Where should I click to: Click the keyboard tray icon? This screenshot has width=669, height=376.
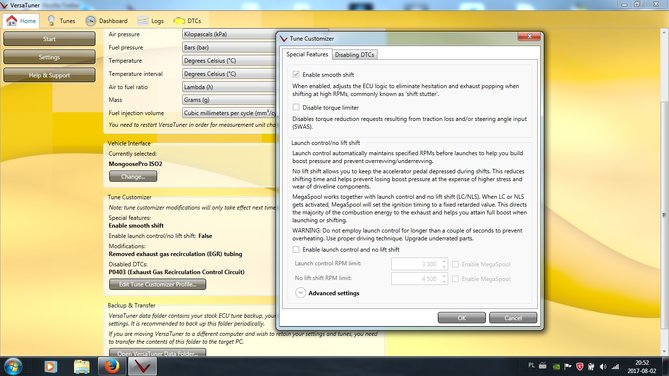coord(543,366)
